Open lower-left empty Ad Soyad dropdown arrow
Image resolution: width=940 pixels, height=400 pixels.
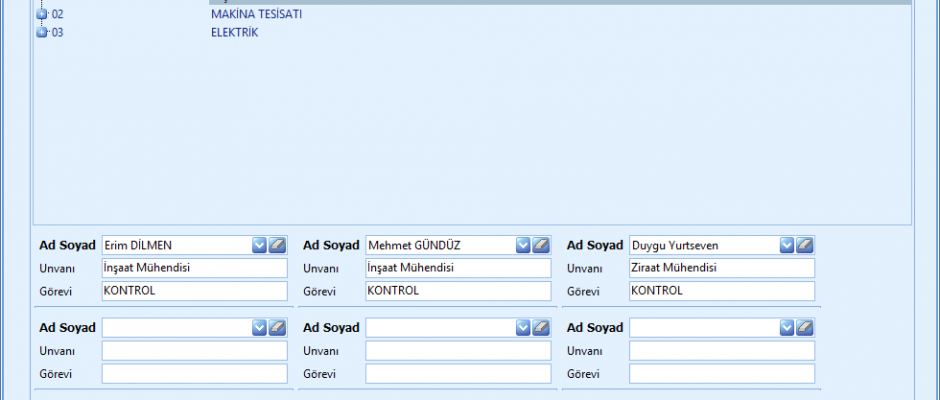click(259, 328)
